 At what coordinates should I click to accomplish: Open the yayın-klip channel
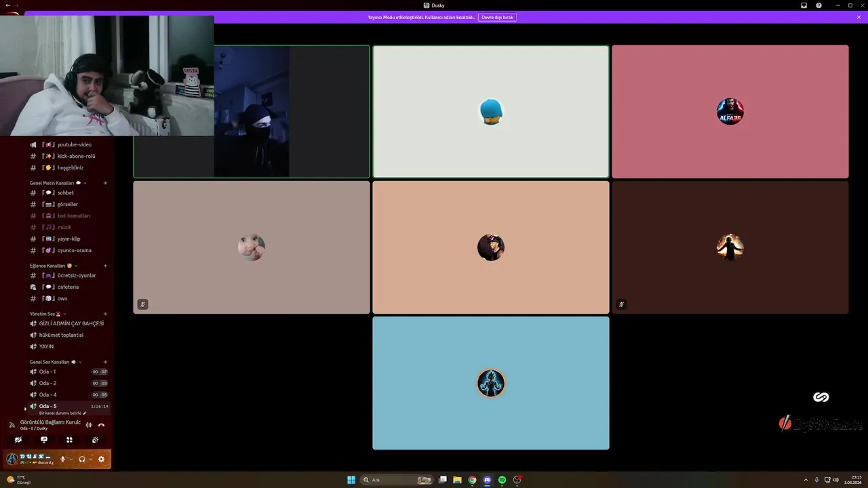click(x=68, y=239)
